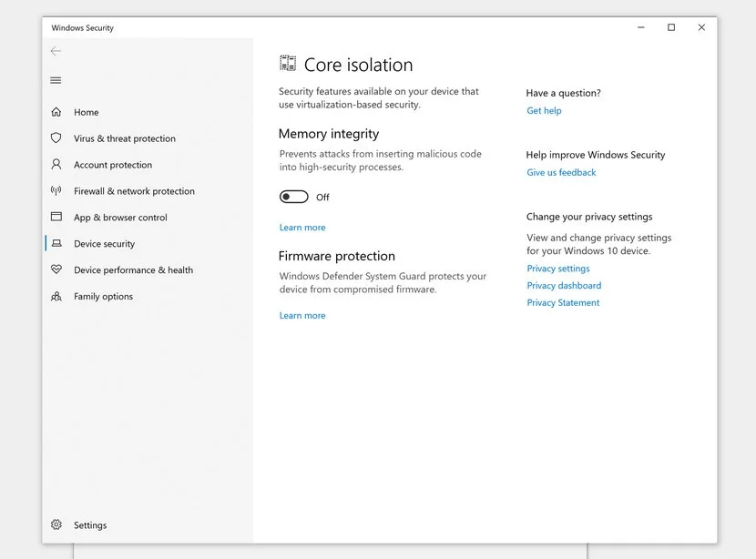Click Give us feedback link
The height and width of the screenshot is (559, 756).
pyautogui.click(x=561, y=172)
